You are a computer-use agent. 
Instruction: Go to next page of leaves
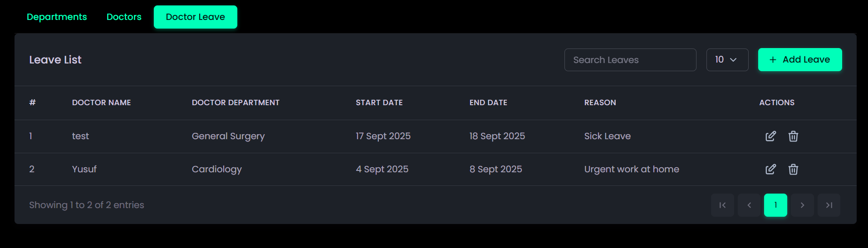[x=802, y=205]
